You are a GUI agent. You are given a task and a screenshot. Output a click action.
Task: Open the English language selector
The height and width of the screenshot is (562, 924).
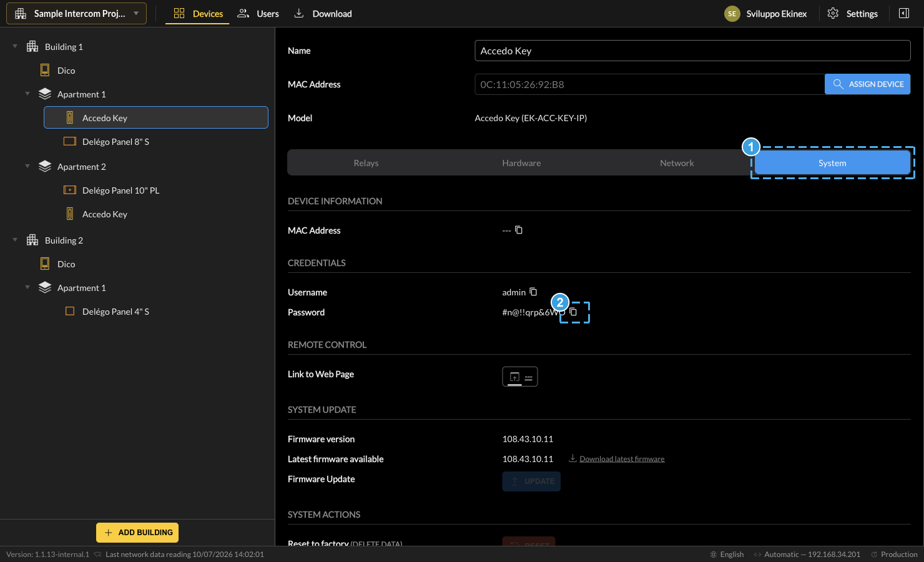pos(727,555)
